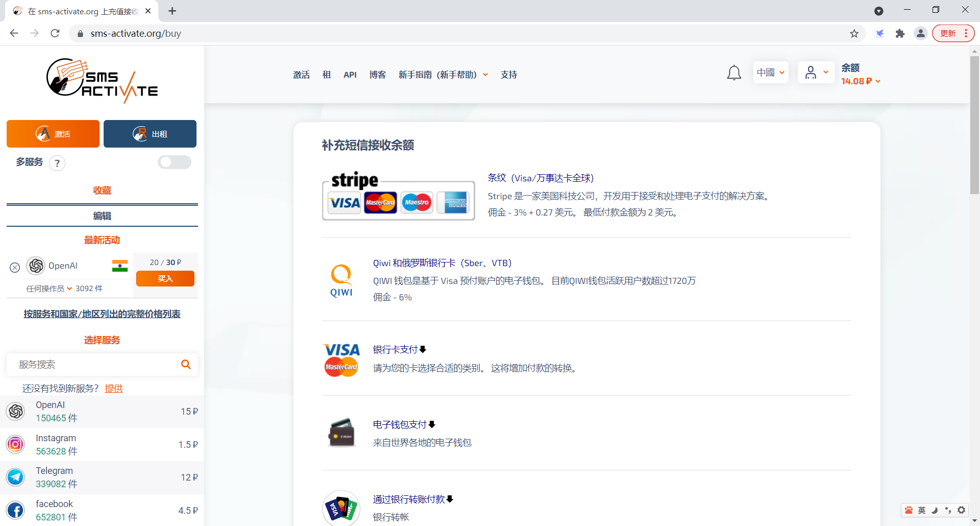Click the 收藏 favorites heading
The height and width of the screenshot is (526, 980).
pos(102,190)
